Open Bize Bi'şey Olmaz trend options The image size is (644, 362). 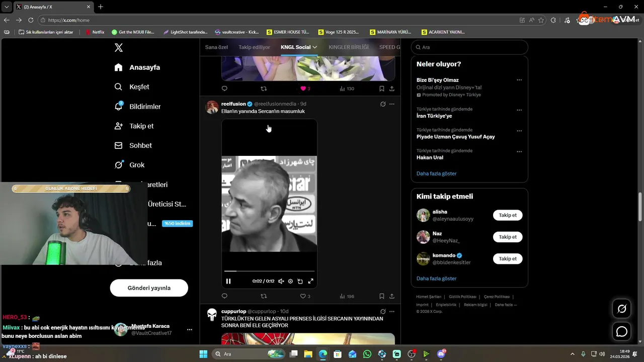click(x=519, y=80)
